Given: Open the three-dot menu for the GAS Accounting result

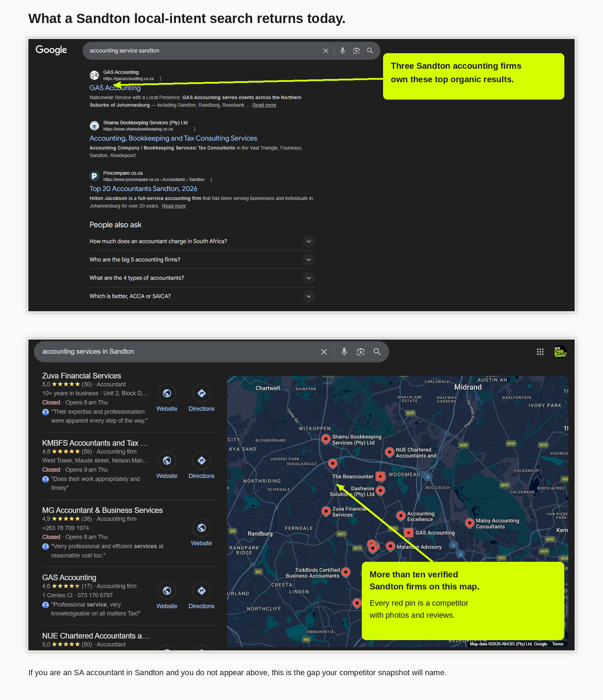Looking at the screenshot, I should (160, 79).
